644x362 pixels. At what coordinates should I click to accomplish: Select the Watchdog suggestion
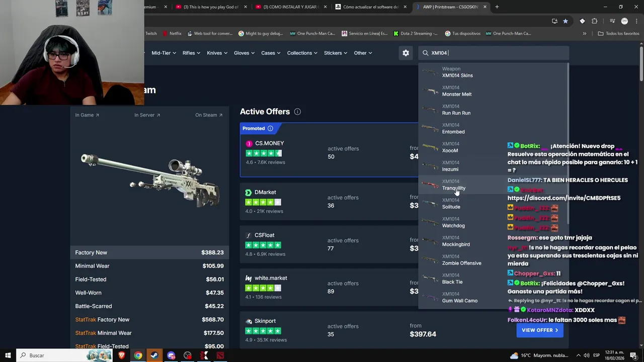[493, 222]
